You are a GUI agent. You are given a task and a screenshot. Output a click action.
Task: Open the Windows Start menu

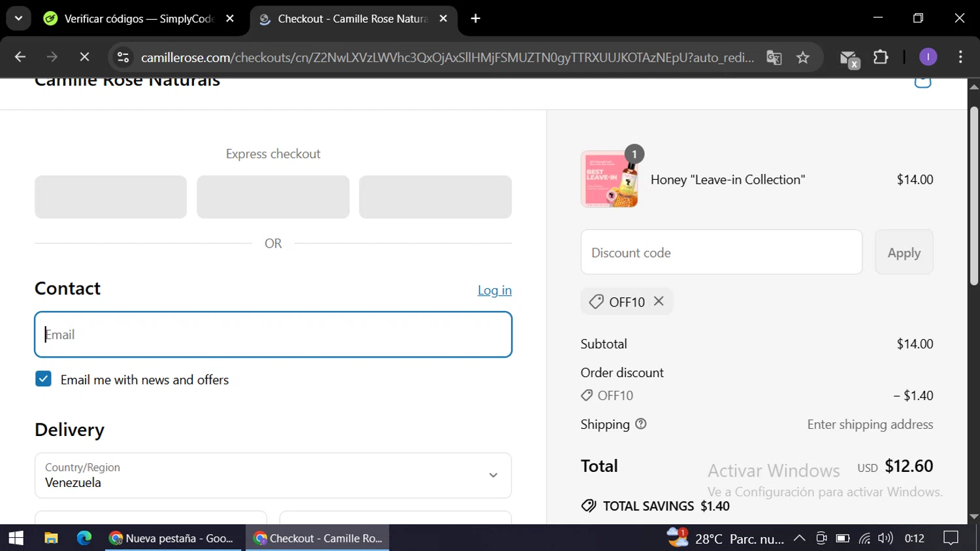pos(16,538)
